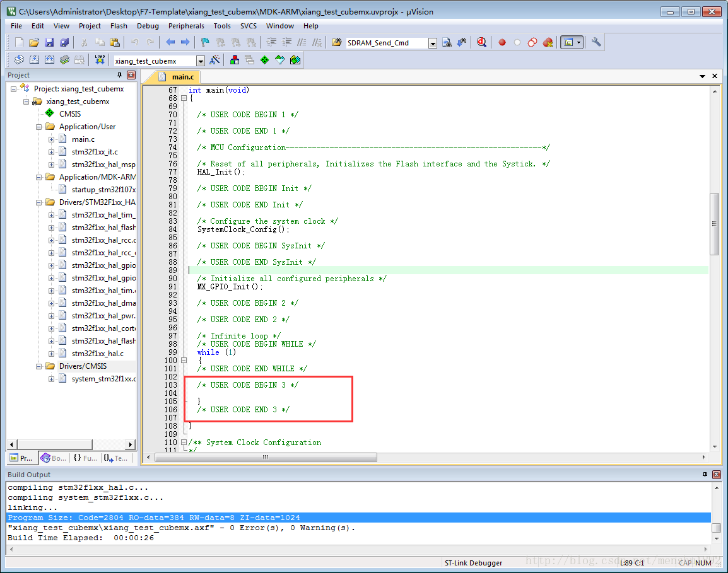The width and height of the screenshot is (728, 573).
Task: Collapse the Application/MDK-ARM folder
Action: (x=39, y=177)
